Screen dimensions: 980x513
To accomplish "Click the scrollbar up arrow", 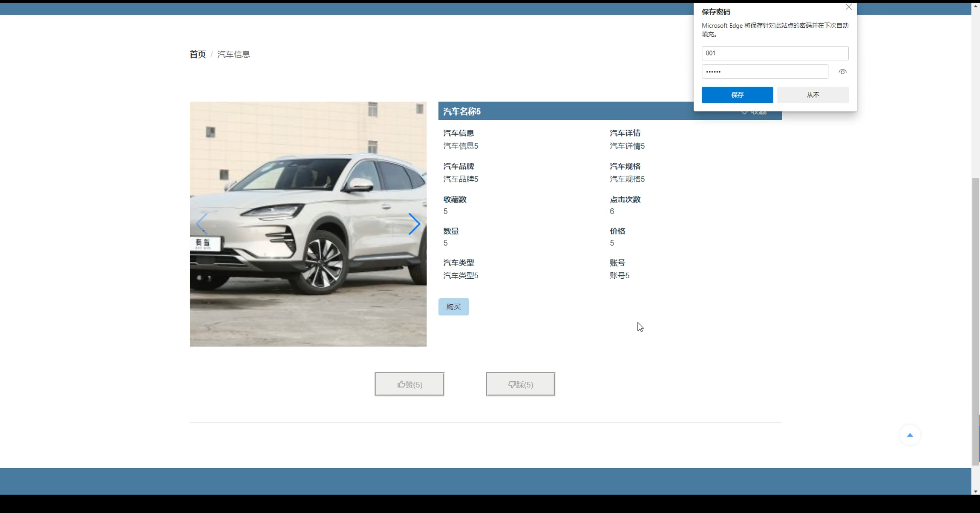I will coord(975,6).
